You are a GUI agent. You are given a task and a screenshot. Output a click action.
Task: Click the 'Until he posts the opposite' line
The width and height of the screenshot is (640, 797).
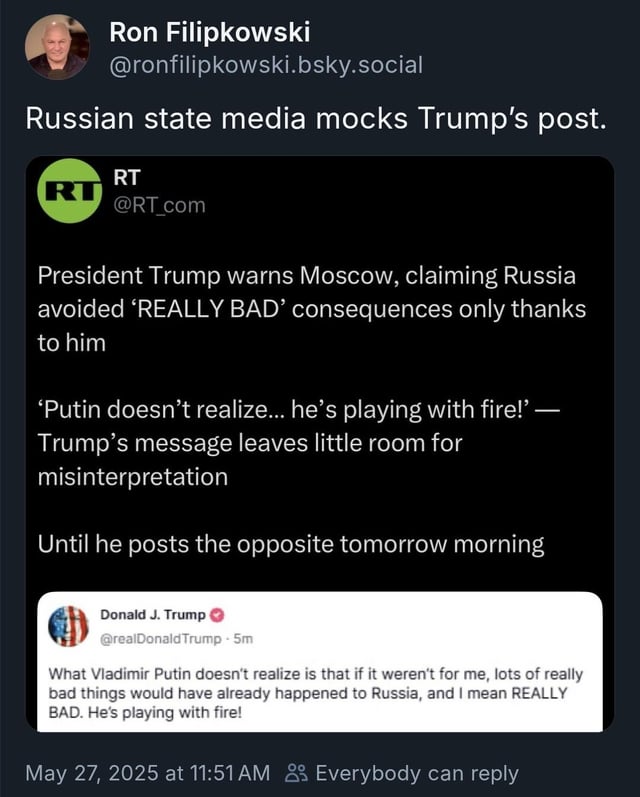pyautogui.click(x=291, y=544)
